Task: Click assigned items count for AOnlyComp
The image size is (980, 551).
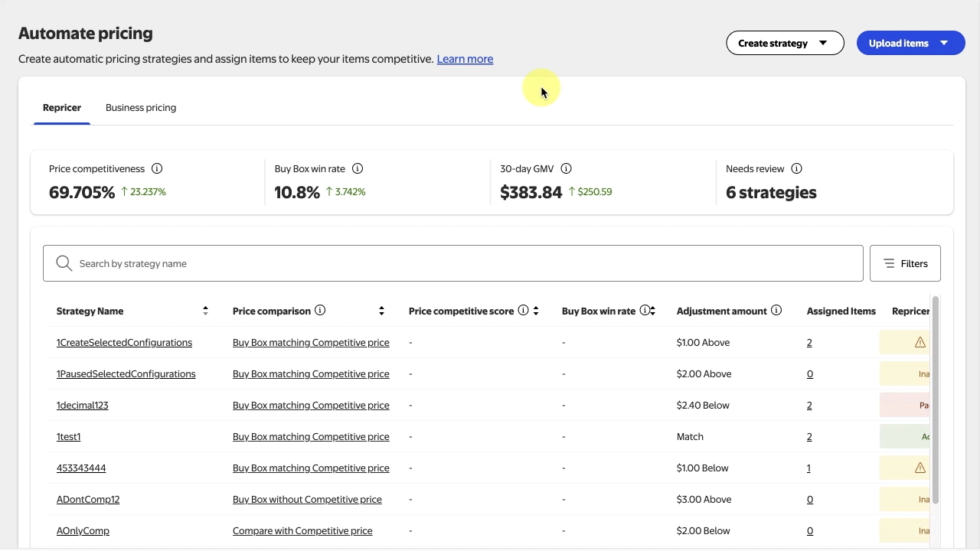Action: coord(810,530)
